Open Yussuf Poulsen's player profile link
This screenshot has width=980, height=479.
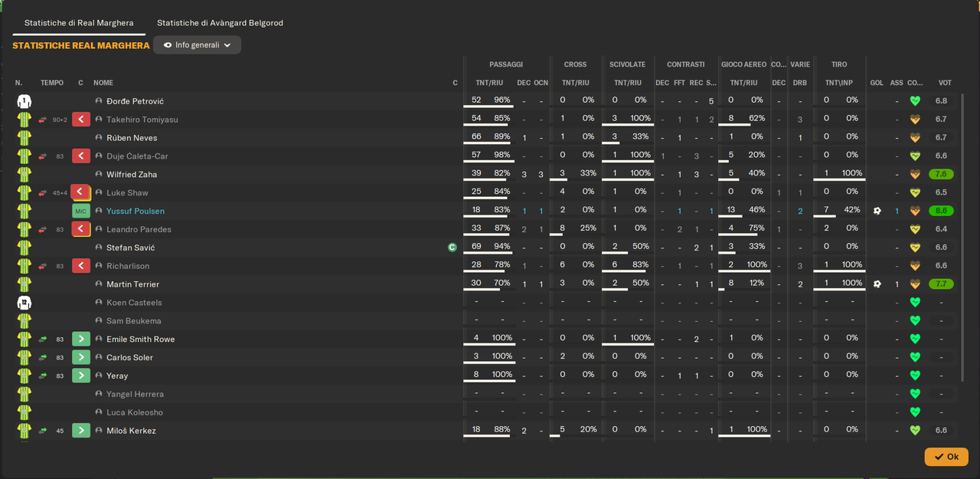[x=136, y=211]
